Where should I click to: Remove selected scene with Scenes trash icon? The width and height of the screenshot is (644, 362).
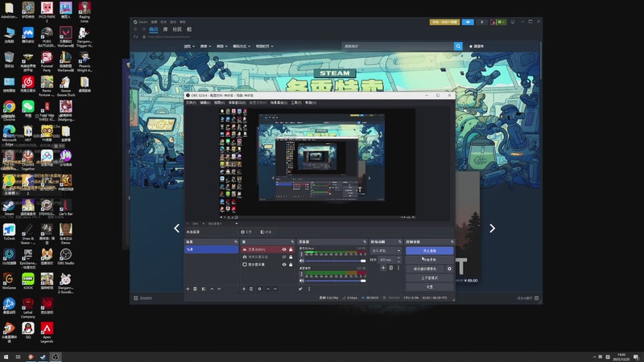(195, 289)
